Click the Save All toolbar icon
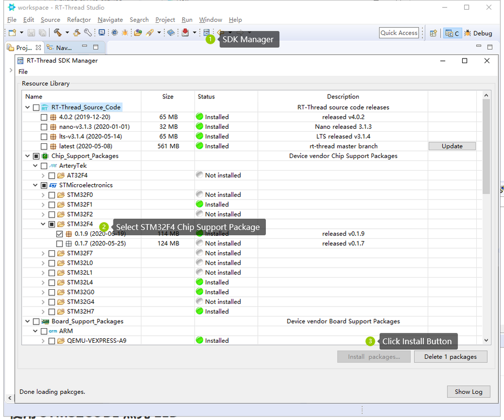The height and width of the screenshot is (420, 504). coord(42,32)
